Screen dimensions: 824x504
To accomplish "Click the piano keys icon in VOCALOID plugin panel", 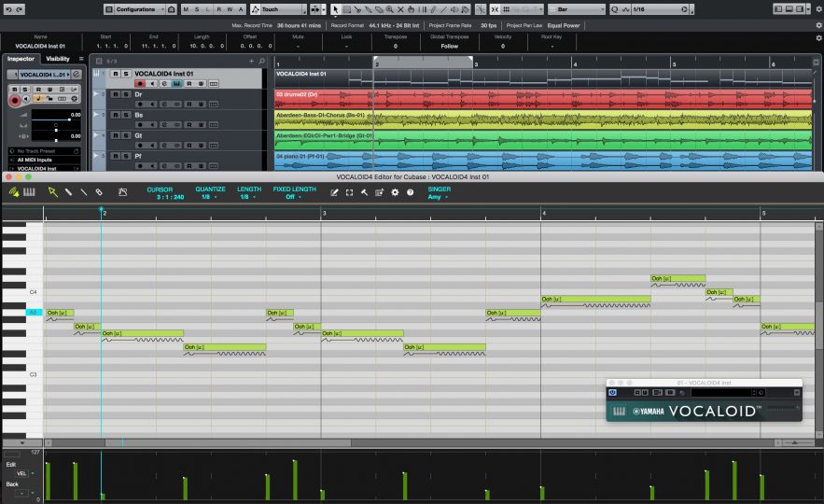I will [x=619, y=411].
